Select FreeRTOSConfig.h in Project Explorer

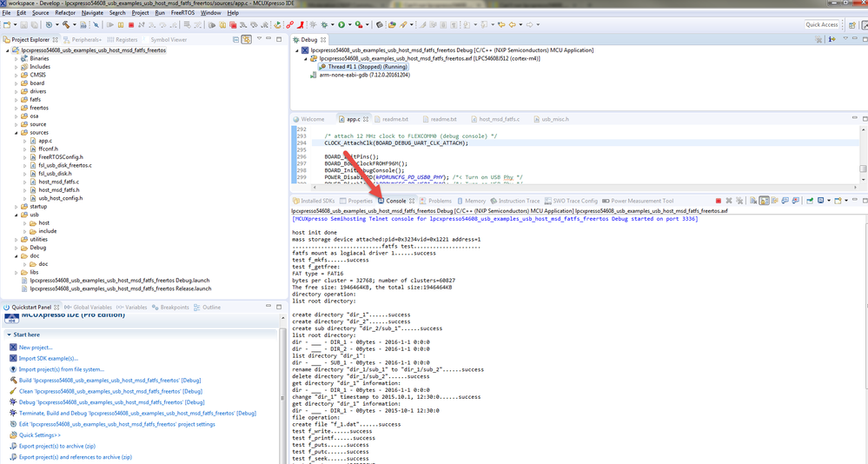[x=60, y=157]
